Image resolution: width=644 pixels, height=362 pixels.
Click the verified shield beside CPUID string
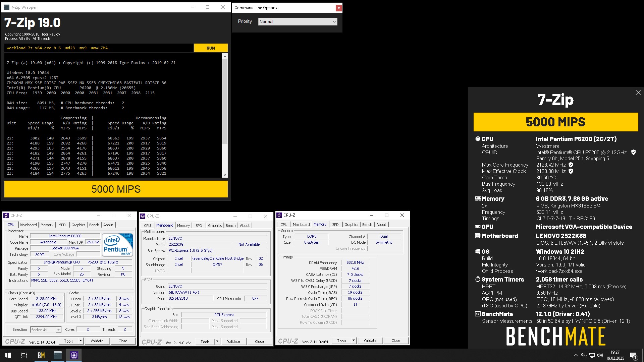(x=633, y=152)
